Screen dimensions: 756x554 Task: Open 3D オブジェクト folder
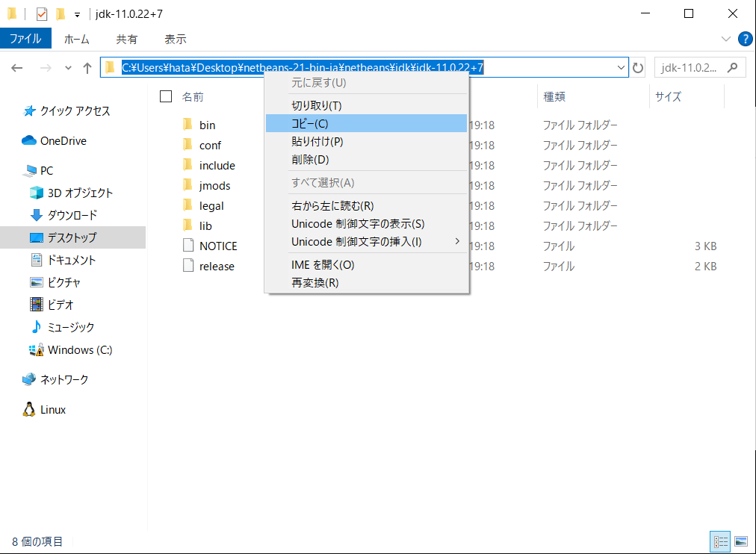[72, 193]
